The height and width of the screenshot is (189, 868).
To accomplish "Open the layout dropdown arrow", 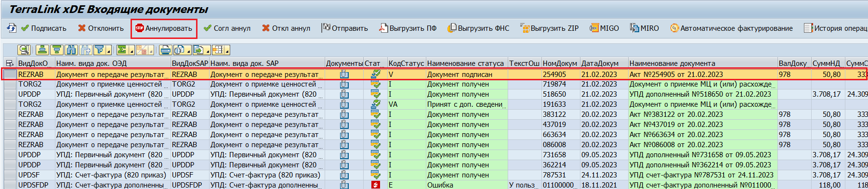I will pos(227,50).
